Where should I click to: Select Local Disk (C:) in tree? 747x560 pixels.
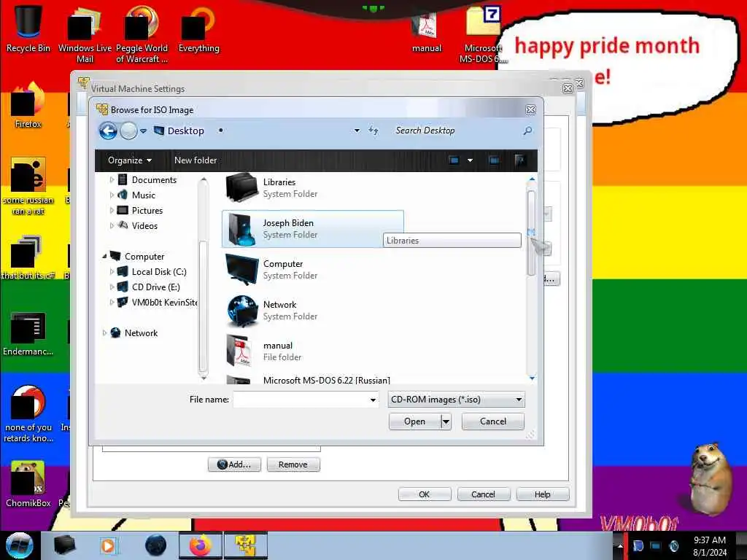pos(158,272)
